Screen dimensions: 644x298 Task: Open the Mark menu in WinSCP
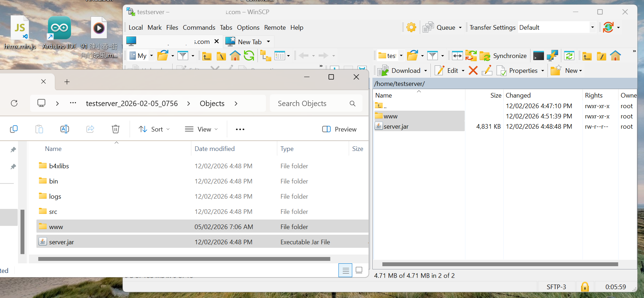155,28
